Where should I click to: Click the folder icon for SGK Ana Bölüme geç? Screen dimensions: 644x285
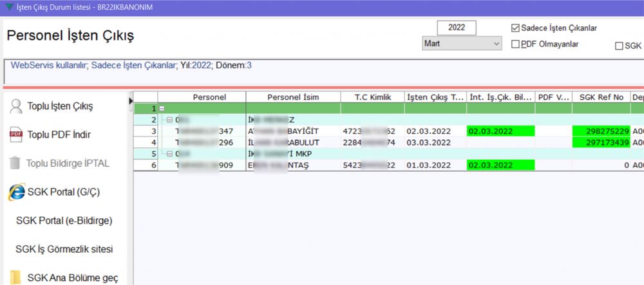[16, 277]
